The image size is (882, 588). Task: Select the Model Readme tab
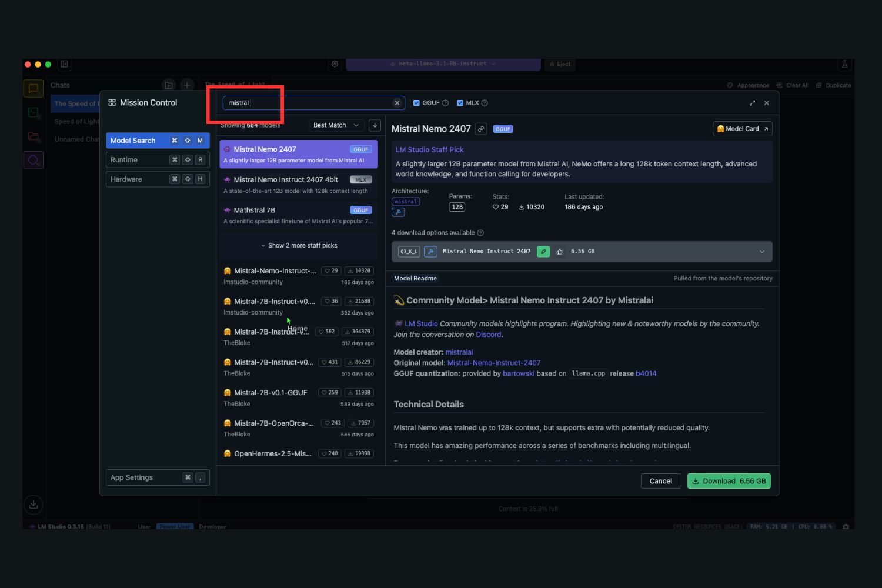pyautogui.click(x=415, y=279)
